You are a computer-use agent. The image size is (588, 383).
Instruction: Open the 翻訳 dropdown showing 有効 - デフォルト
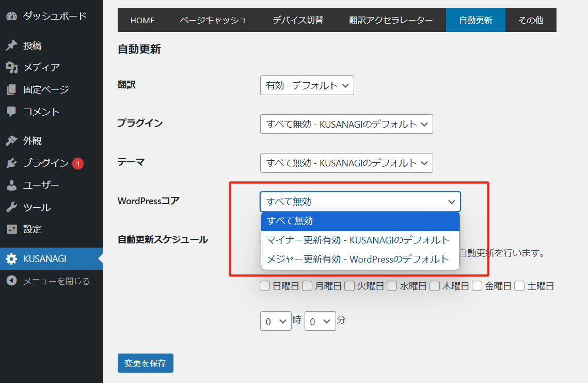tap(307, 85)
